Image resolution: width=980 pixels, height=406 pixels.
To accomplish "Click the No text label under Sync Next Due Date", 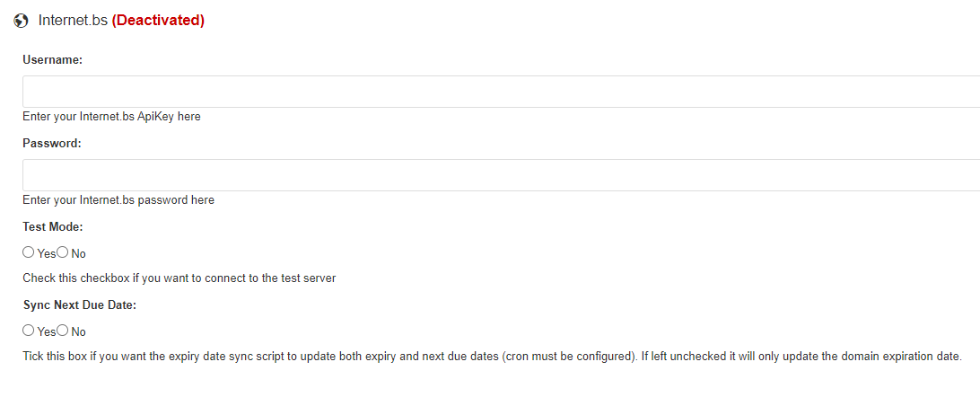I will click(79, 331).
